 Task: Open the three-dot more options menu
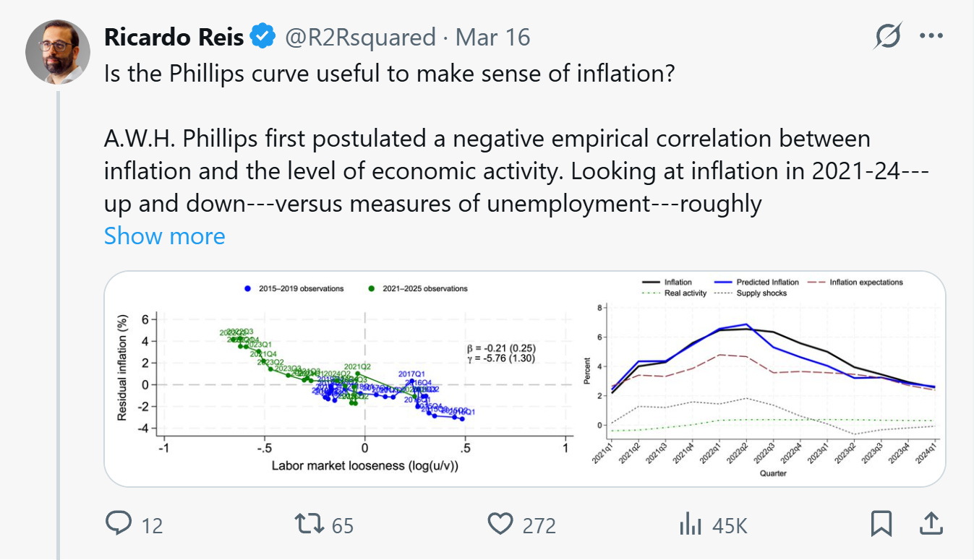(x=931, y=36)
